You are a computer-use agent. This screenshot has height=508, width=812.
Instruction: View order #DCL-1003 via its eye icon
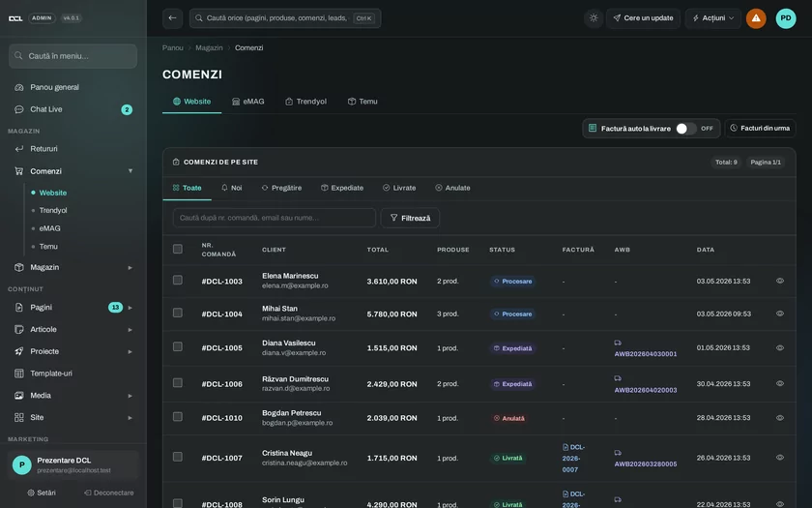tap(780, 281)
